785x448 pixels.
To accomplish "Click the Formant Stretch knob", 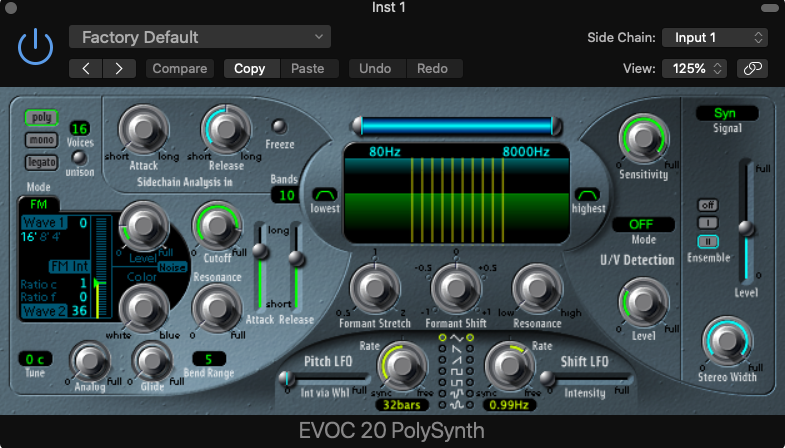I will (374, 288).
